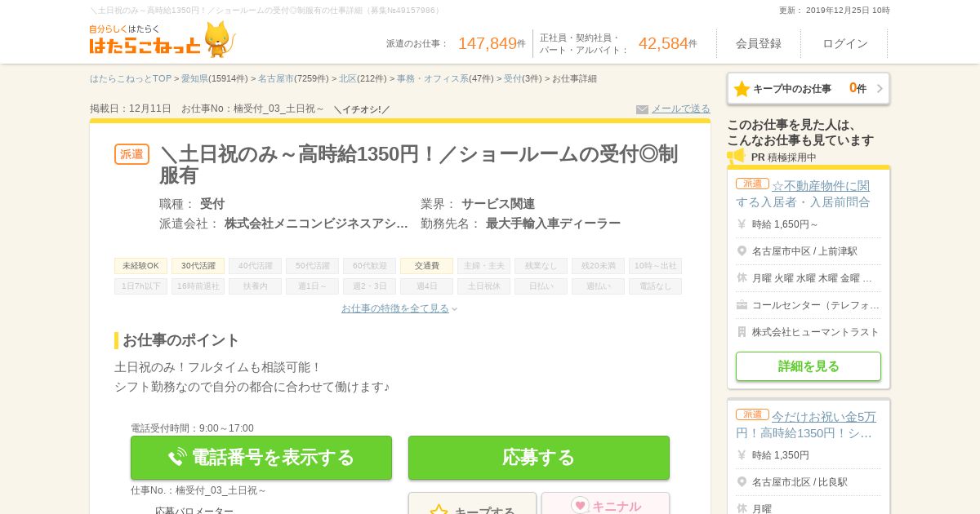The height and width of the screenshot is (514, 980).
Task: Click the 残業なし feature tag
Action: coord(541,266)
